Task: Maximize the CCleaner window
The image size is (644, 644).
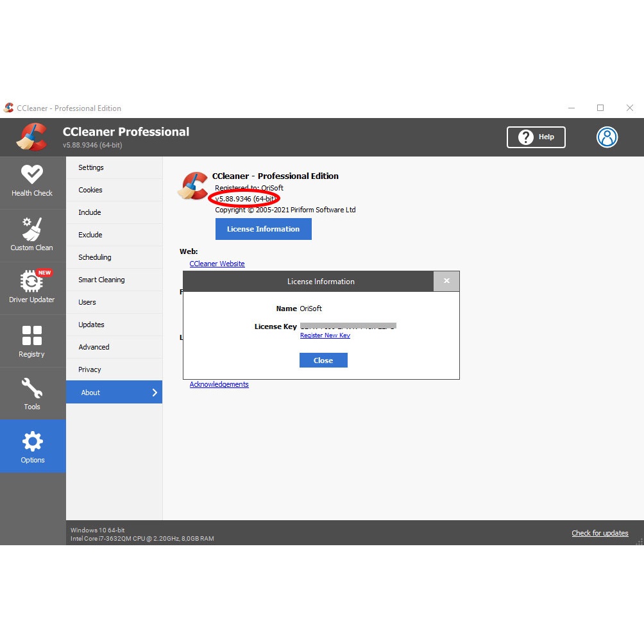Action: [600, 108]
